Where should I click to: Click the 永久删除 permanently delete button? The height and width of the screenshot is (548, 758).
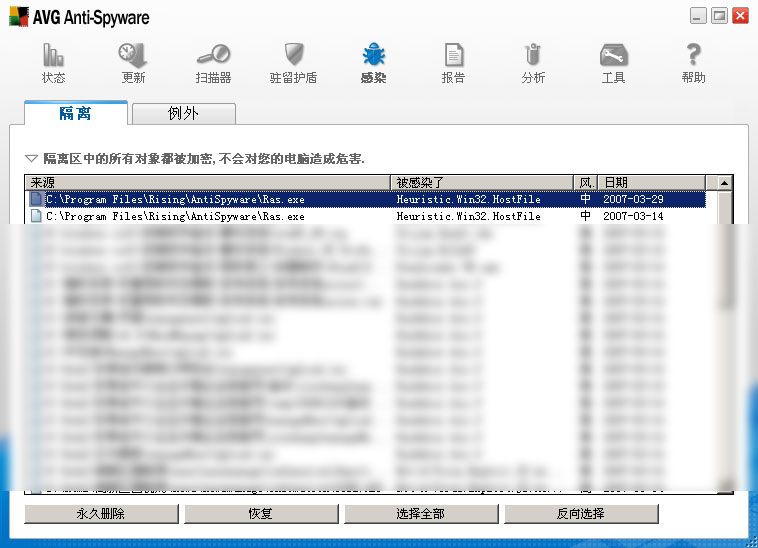[x=101, y=514]
